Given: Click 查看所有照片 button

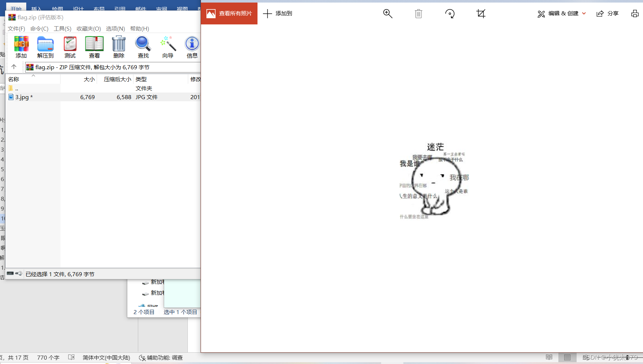Looking at the screenshot, I should click(x=229, y=13).
